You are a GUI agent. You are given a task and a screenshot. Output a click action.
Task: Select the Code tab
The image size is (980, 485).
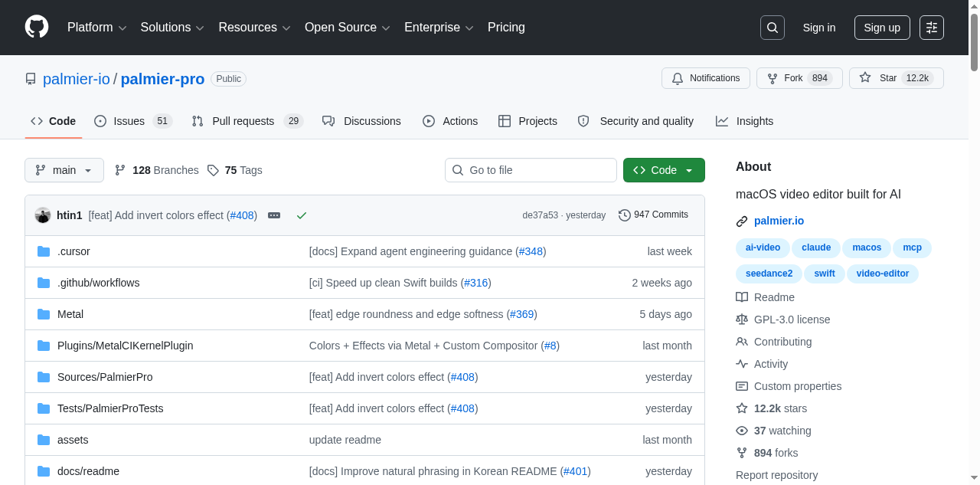(54, 121)
